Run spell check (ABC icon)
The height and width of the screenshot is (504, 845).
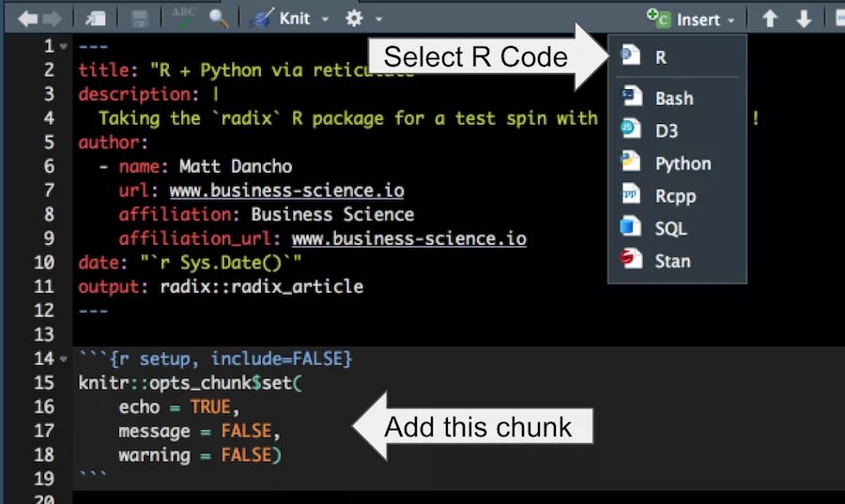[183, 19]
